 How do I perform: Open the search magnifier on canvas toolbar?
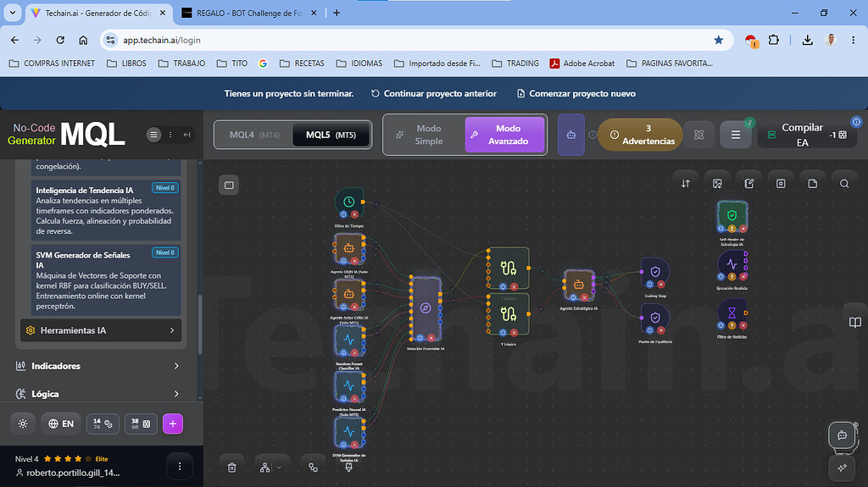tap(844, 184)
